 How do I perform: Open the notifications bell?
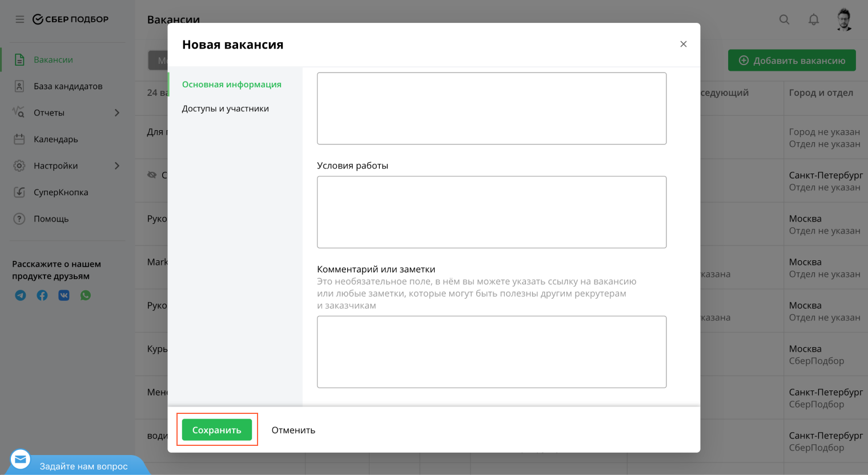pos(814,19)
